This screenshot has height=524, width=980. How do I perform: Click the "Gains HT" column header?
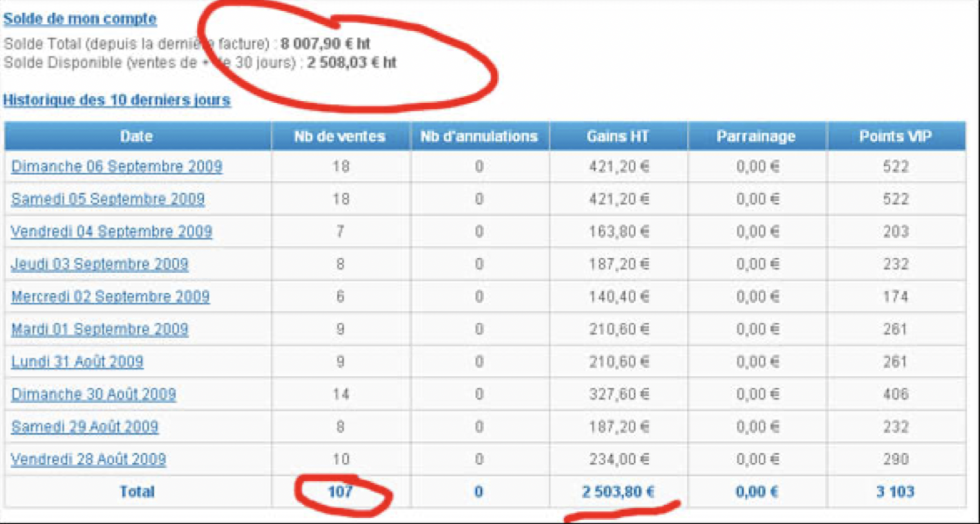tap(618, 136)
